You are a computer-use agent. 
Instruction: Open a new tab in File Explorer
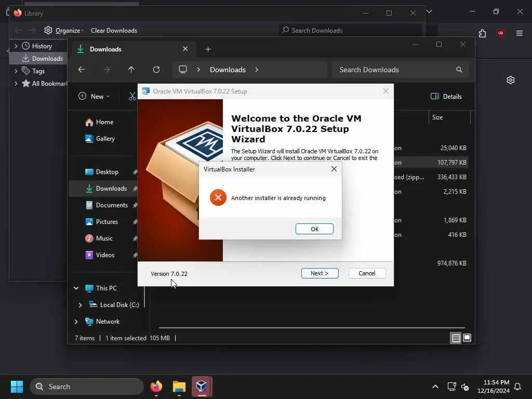(x=208, y=49)
